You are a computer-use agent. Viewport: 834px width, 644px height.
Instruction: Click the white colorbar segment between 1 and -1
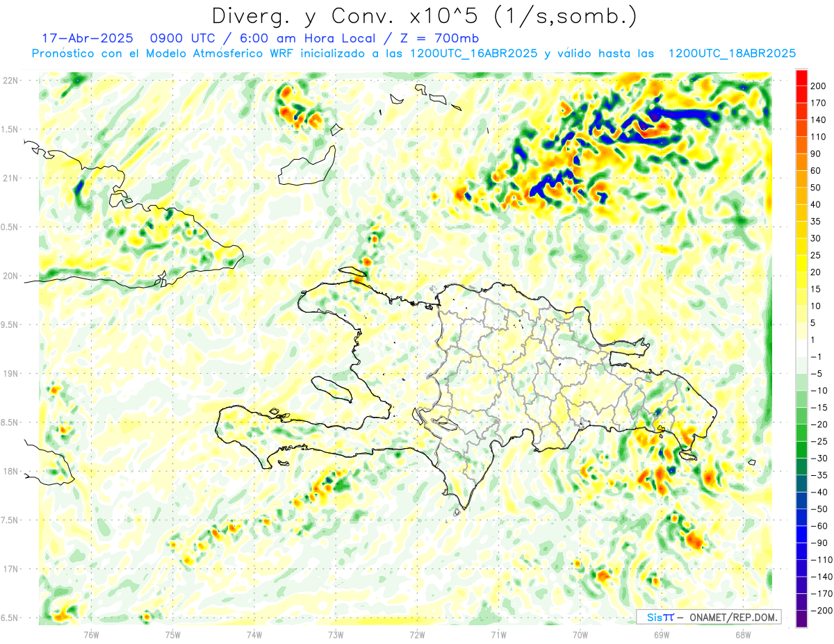(801, 347)
